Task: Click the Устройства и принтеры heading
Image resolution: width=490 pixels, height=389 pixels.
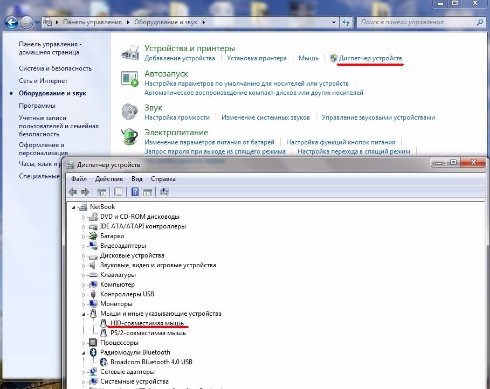Action: (190, 48)
